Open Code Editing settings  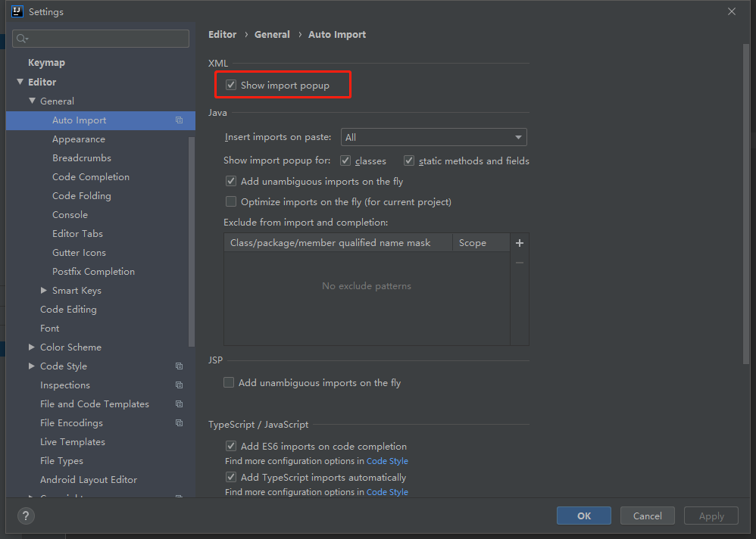click(x=68, y=309)
